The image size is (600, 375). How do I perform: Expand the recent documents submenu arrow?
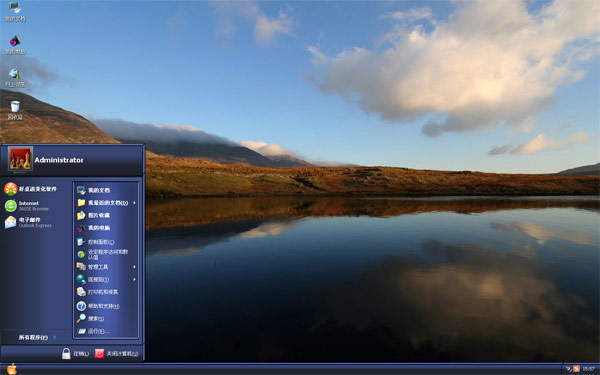pos(134,203)
